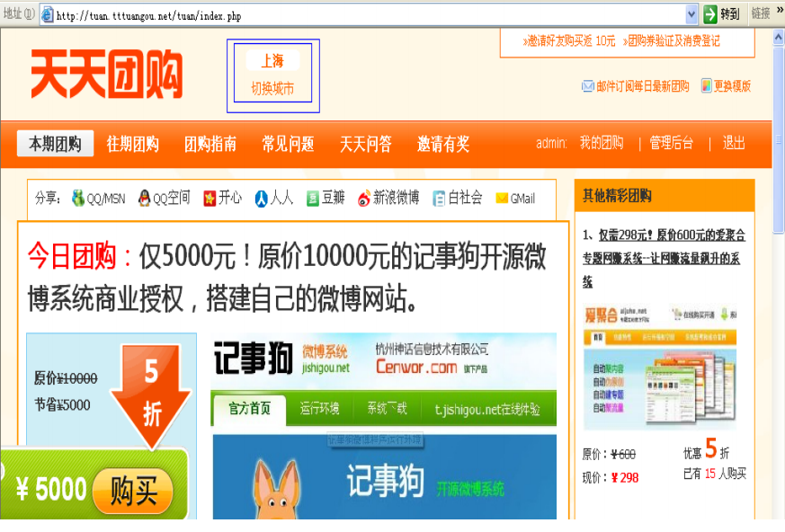Open the address bar dropdown arrow
The height and width of the screenshot is (532, 785).
691,14
